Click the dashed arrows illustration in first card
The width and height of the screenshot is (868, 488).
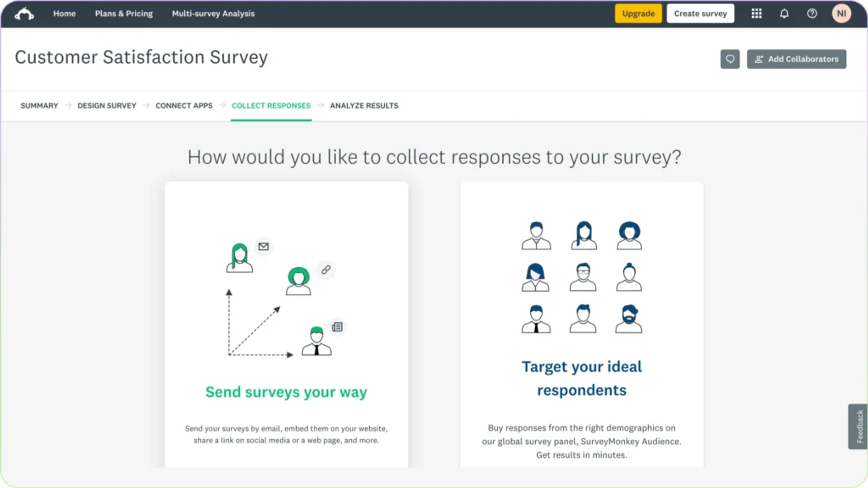259,323
